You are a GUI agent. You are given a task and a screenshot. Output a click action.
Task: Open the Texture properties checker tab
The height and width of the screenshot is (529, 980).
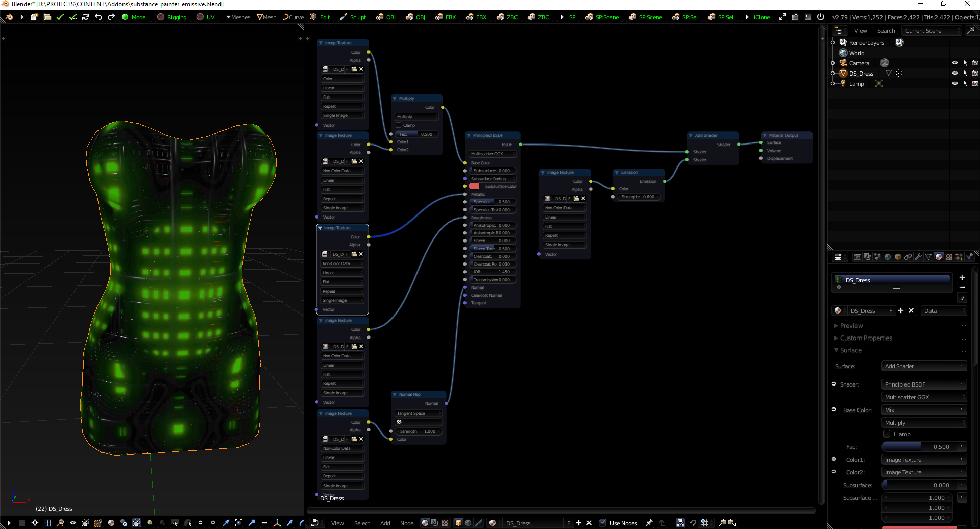pyautogui.click(x=949, y=257)
